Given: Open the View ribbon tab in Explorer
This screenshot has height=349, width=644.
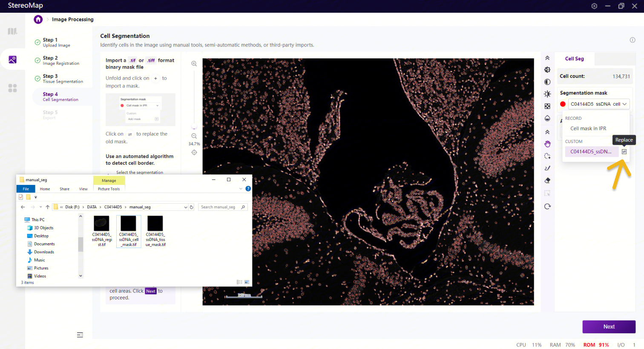Looking at the screenshot, I should coord(83,189).
